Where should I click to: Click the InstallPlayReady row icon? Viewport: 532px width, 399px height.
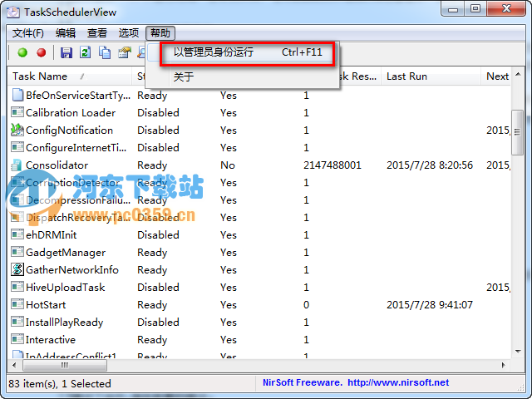pyautogui.click(x=17, y=322)
